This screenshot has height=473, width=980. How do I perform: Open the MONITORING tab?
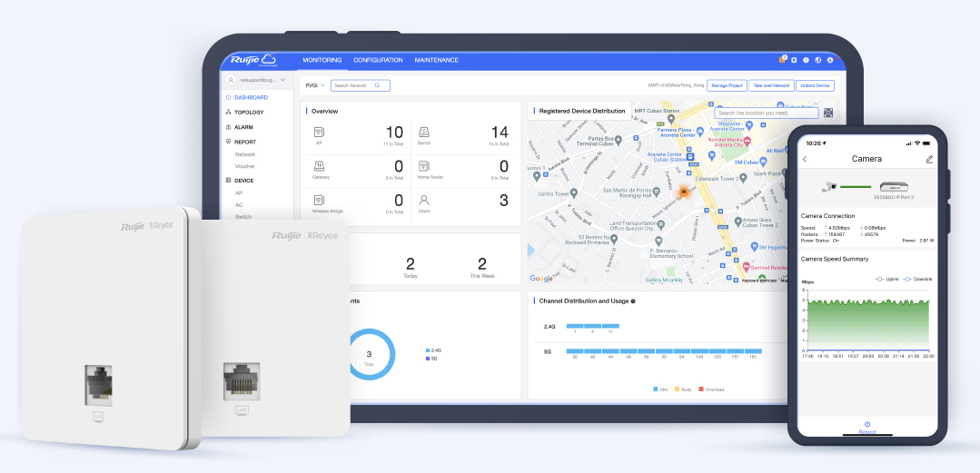pyautogui.click(x=322, y=61)
